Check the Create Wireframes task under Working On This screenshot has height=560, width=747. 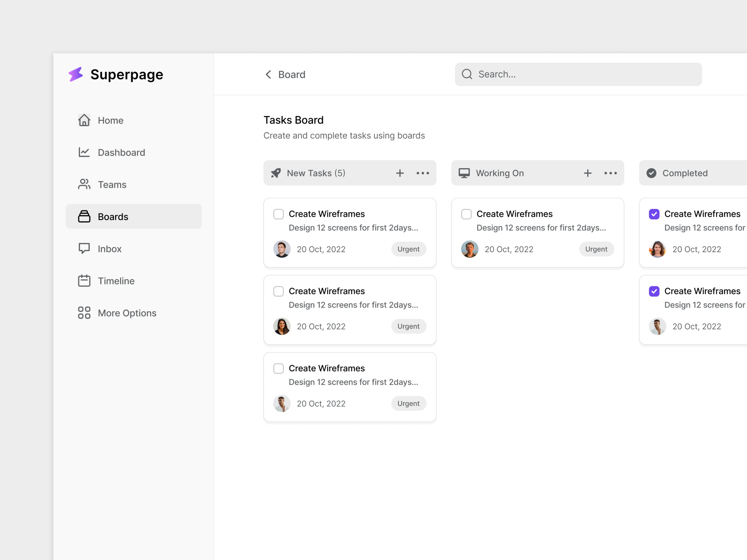466,214
